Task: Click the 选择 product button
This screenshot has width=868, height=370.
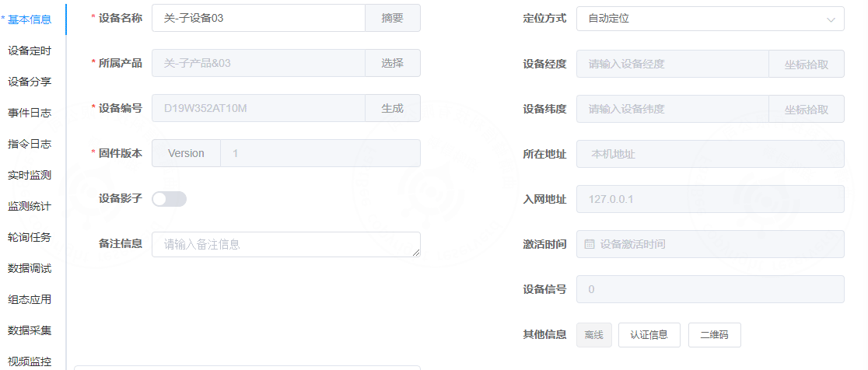Action: [393, 63]
